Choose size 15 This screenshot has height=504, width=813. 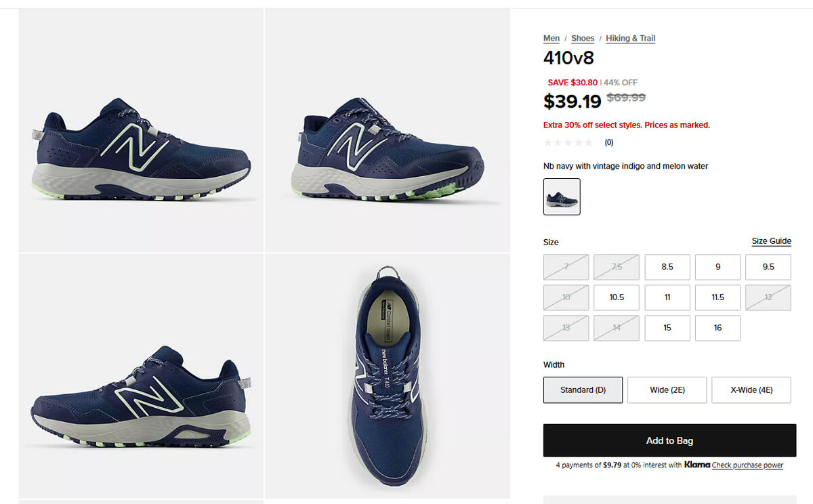667,328
